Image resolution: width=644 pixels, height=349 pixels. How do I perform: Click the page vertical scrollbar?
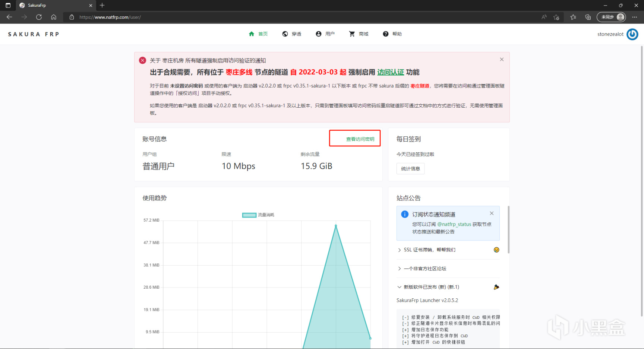click(642, 181)
